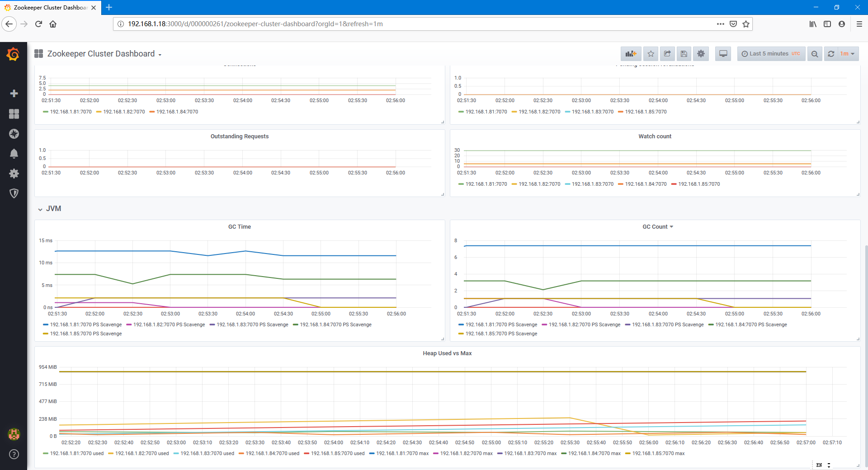
Task: Click color swatch of 192.168.1.84:7070 max
Action: coord(564,454)
